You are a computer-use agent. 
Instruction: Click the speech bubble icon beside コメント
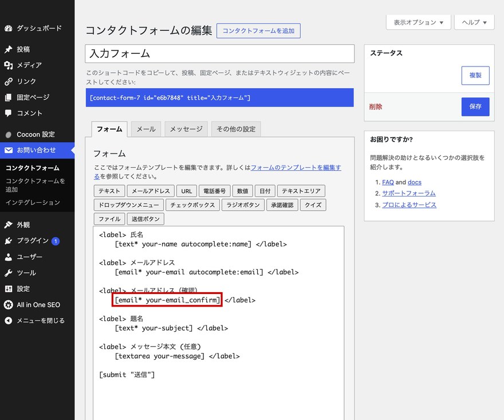click(9, 113)
